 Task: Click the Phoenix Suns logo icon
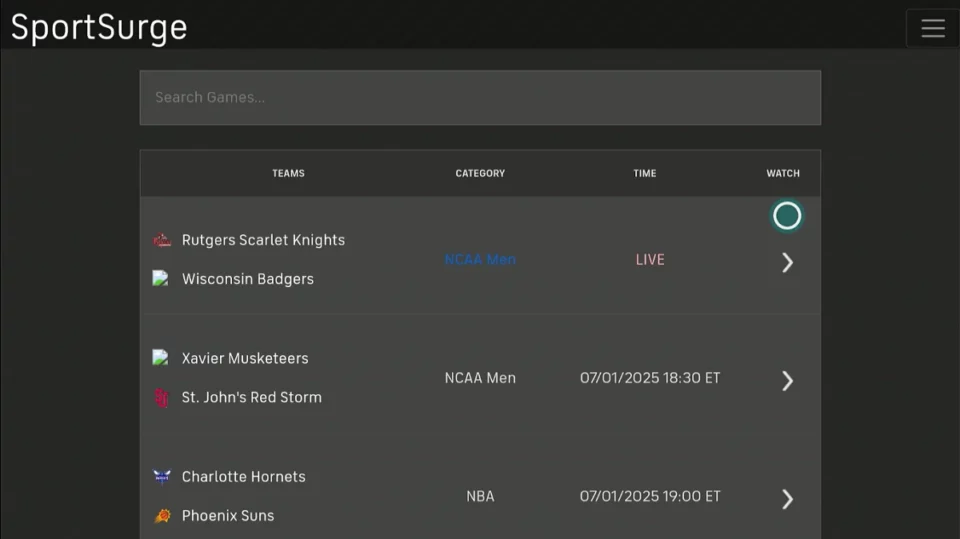(x=162, y=516)
